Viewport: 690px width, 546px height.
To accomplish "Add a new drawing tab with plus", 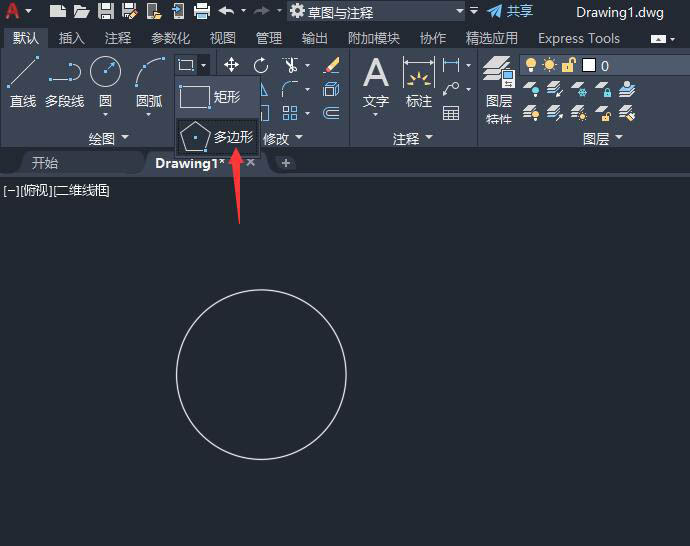I will [x=286, y=163].
